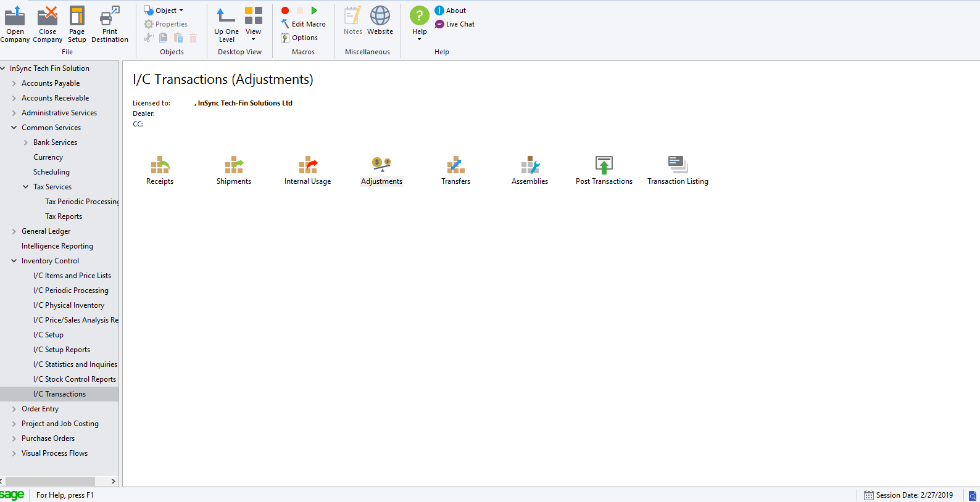Collapse the InSync Tech Fin Solution root
Viewport: 980px width, 502px height.
click(3, 68)
